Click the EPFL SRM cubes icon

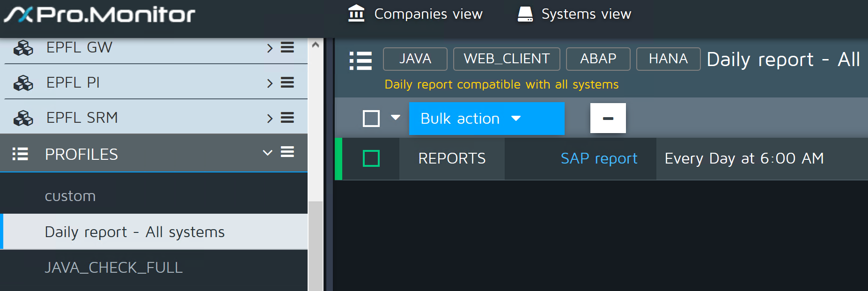(x=23, y=118)
